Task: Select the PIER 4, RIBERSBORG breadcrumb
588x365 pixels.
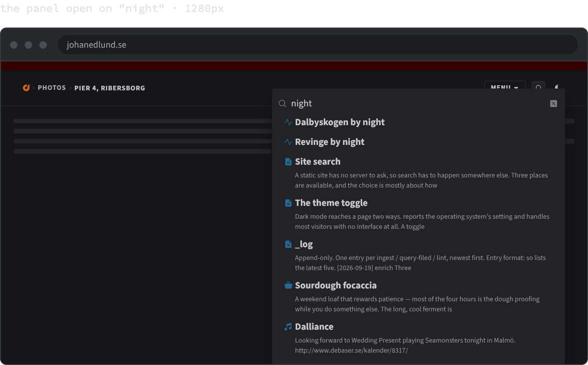Action: click(x=110, y=88)
